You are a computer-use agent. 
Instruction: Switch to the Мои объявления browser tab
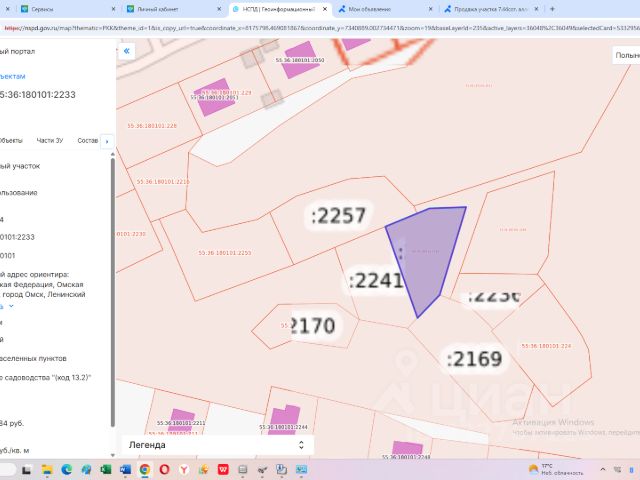(x=385, y=9)
